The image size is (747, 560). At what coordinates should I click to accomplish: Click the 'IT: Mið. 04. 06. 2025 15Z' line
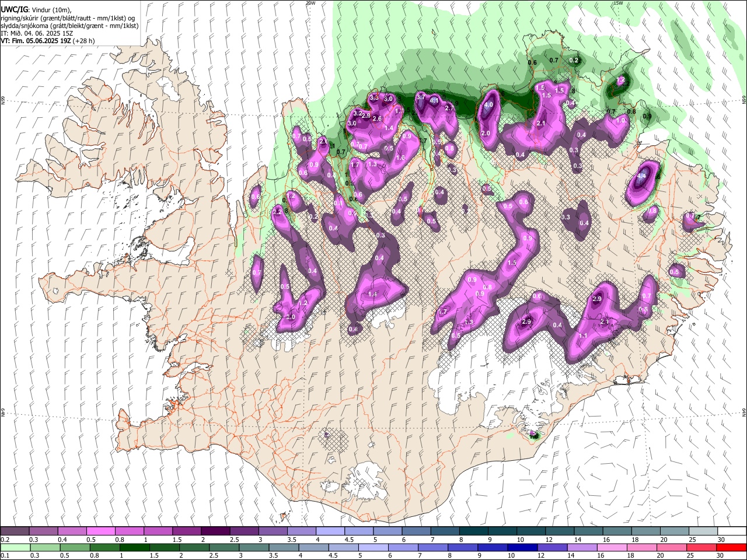pos(37,33)
